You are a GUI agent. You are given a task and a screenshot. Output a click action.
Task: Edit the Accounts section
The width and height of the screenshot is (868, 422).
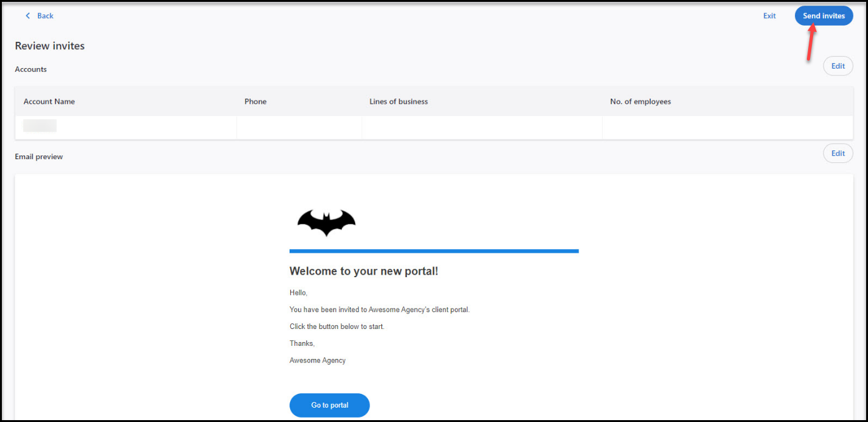point(838,66)
